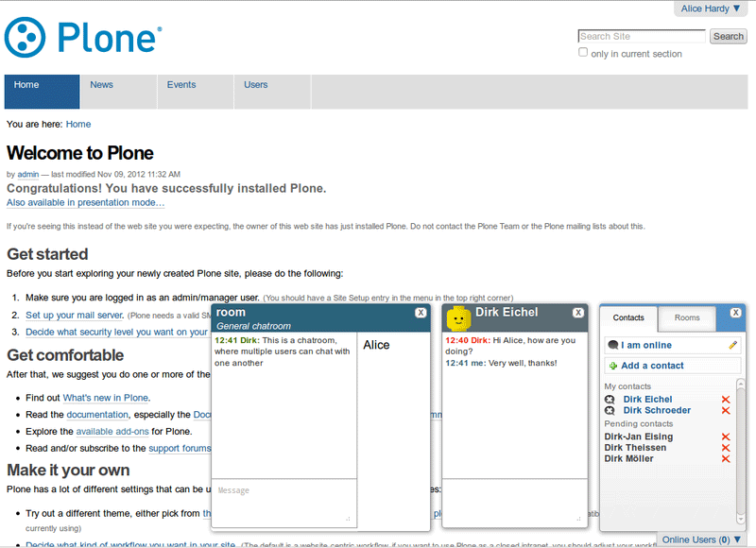This screenshot has width=756, height=548.
Task: Close the Dirk Eichel chat box
Action: tap(578, 313)
